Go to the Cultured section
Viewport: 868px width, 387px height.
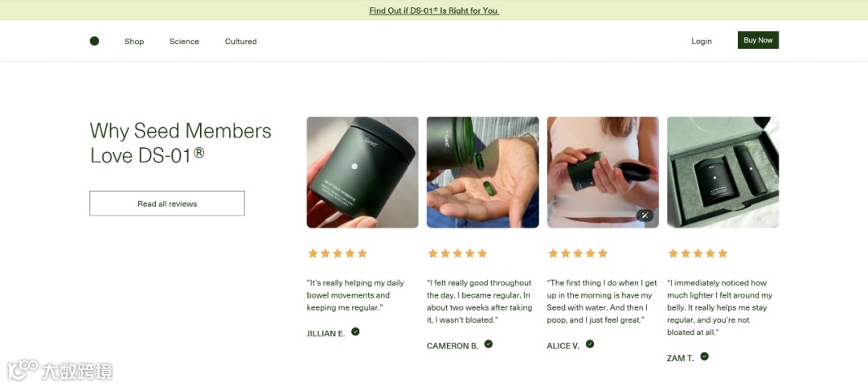tap(241, 42)
